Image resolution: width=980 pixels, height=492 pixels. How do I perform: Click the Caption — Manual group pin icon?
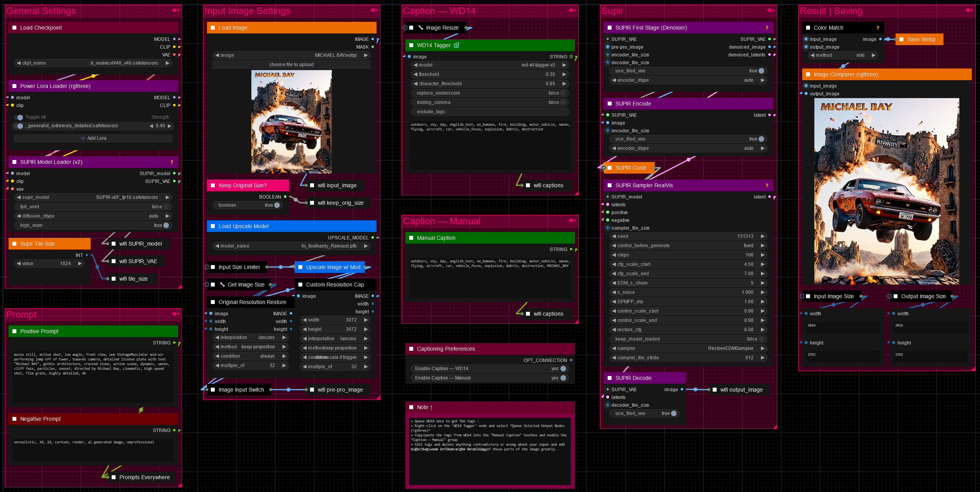[572, 220]
